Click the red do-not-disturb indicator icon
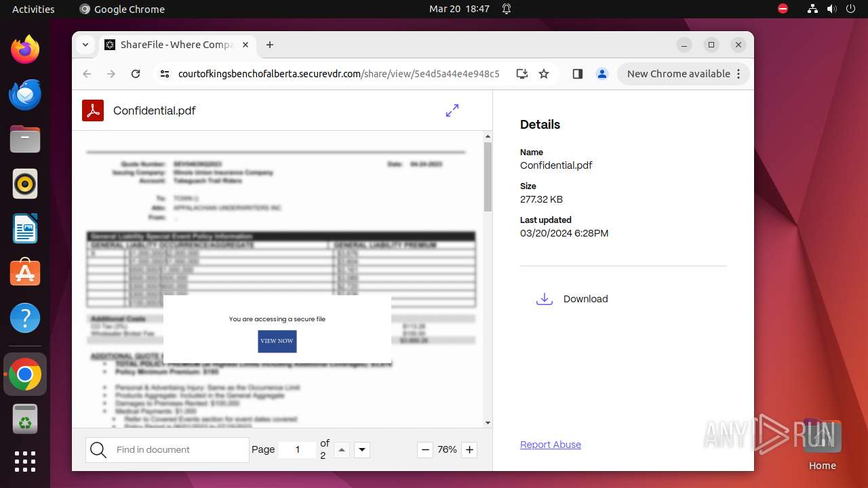The width and height of the screenshot is (868, 488). (783, 9)
